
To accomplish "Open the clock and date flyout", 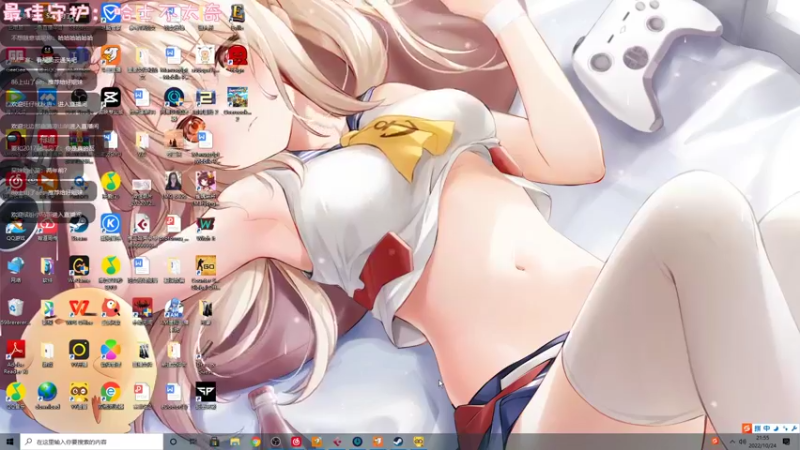I will pos(763,441).
